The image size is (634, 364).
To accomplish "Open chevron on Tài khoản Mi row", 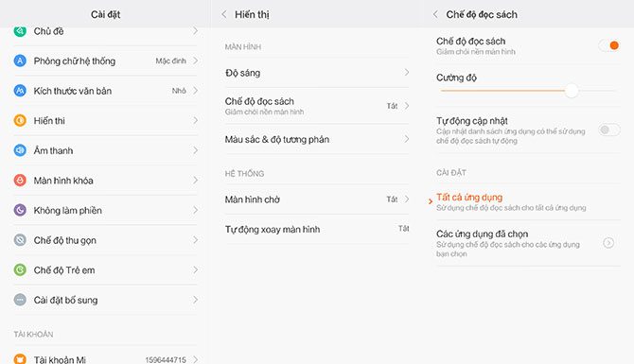I will pos(195,359).
